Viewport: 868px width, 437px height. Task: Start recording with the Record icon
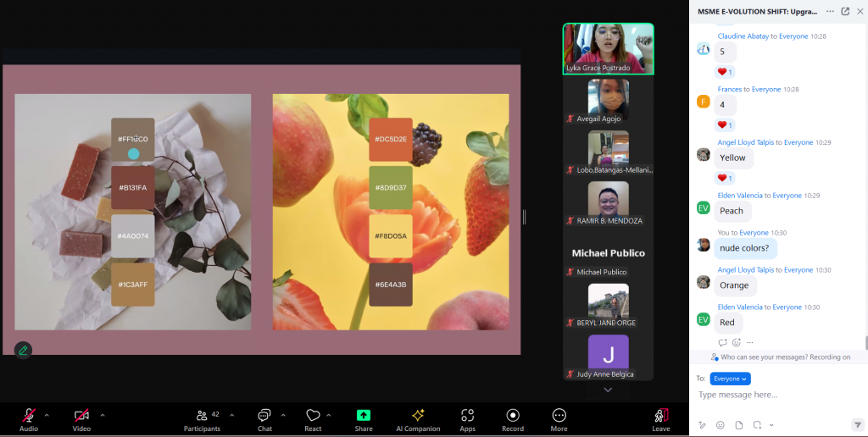pyautogui.click(x=513, y=416)
